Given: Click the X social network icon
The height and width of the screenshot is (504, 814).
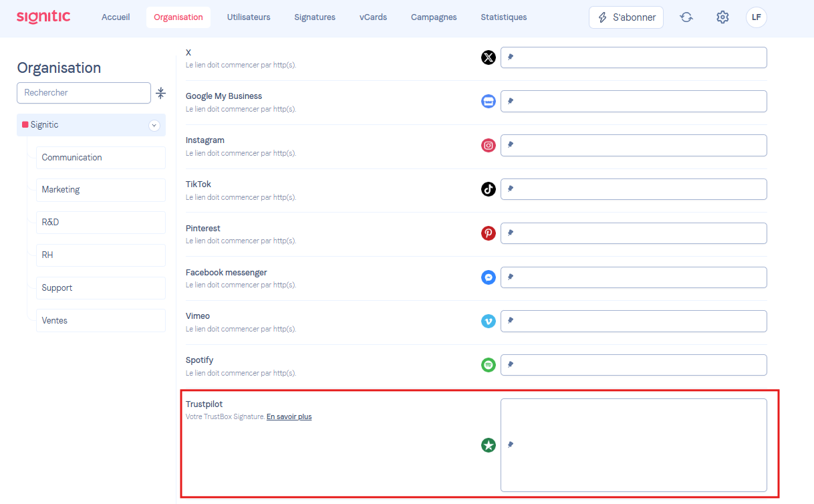Looking at the screenshot, I should pyautogui.click(x=489, y=57).
